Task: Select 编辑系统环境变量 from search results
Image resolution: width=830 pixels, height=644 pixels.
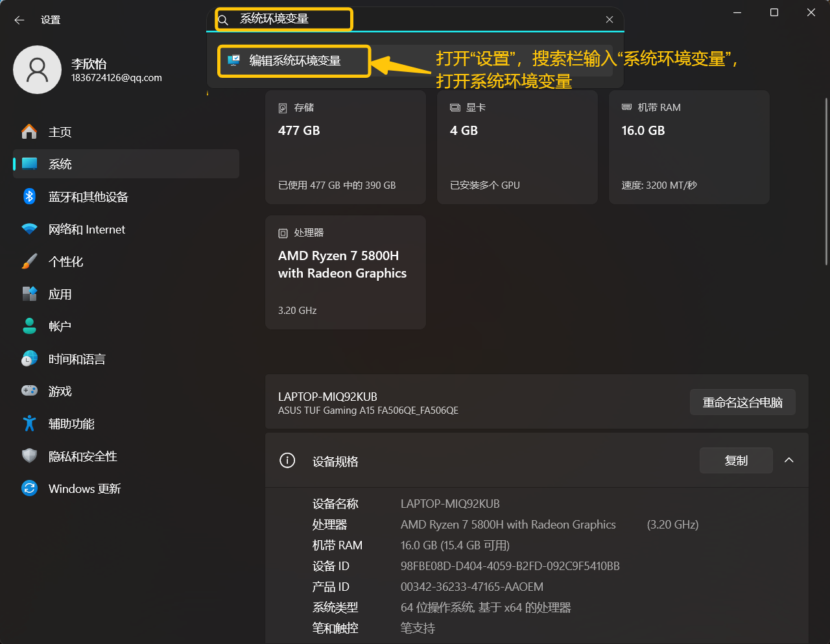Action: (x=294, y=60)
